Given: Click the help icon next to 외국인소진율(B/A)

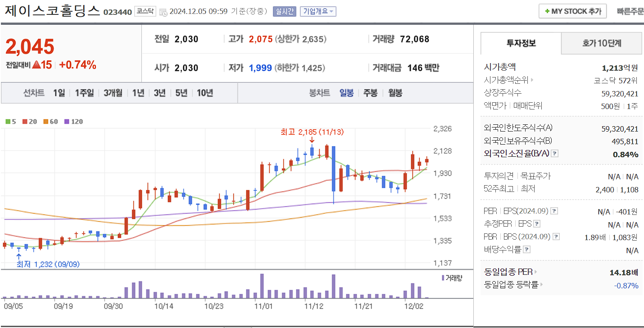Looking at the screenshot, I should click(555, 154).
